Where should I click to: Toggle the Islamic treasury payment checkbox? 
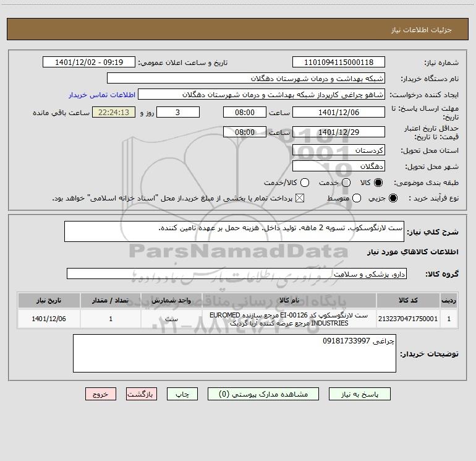point(300,198)
